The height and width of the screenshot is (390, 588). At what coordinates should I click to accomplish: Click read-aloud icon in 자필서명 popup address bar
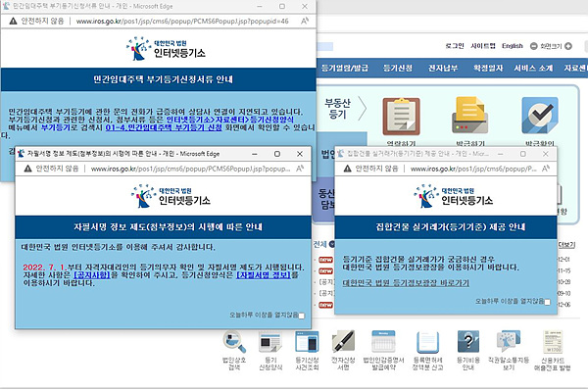click(300, 169)
